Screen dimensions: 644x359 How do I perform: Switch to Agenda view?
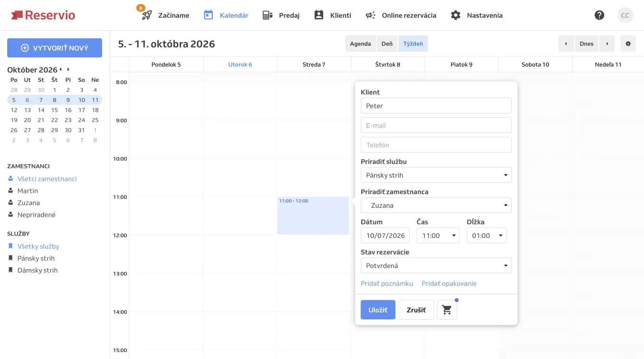coord(360,44)
